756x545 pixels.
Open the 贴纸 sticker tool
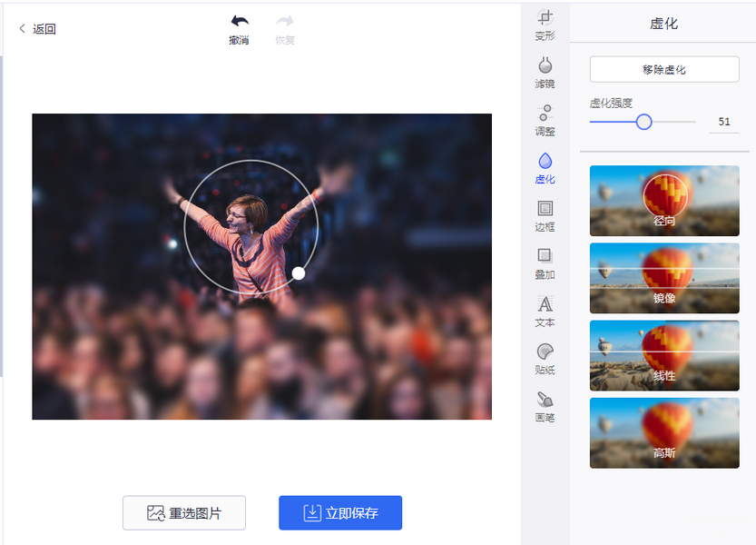tap(545, 357)
